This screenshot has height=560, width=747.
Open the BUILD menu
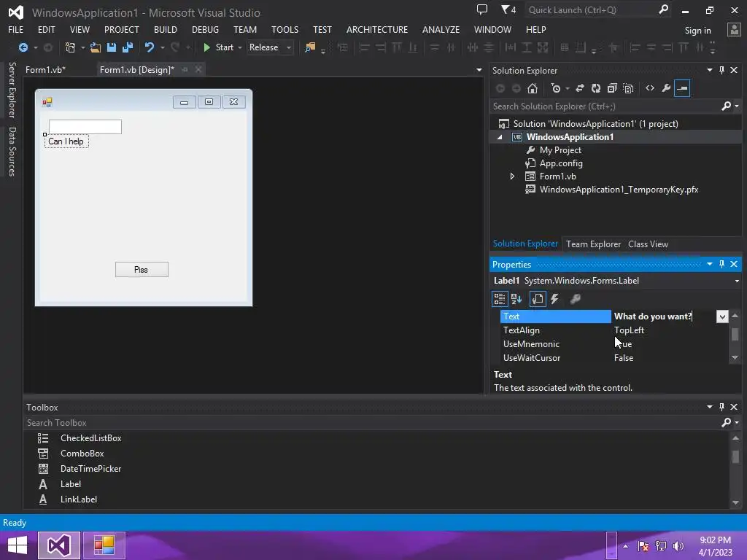tap(166, 29)
